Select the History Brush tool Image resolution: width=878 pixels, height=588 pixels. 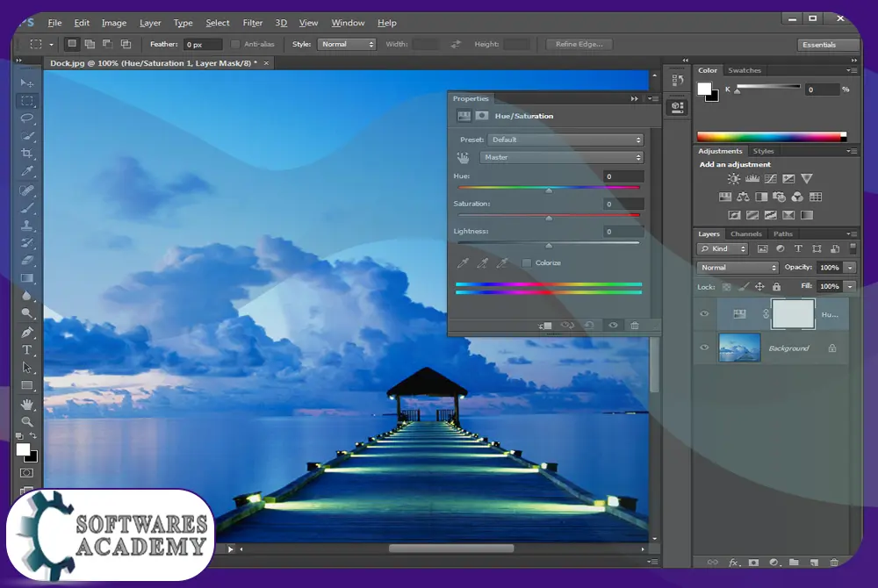pyautogui.click(x=26, y=243)
